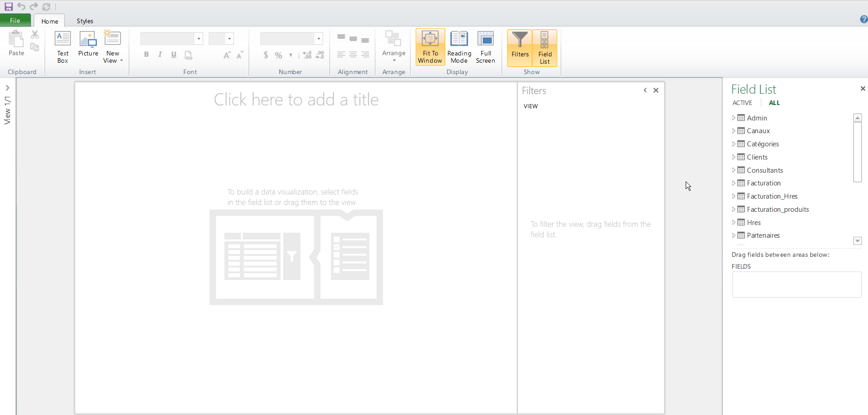This screenshot has width=868, height=415.
Task: Toggle Fit To Window display
Action: (x=430, y=47)
